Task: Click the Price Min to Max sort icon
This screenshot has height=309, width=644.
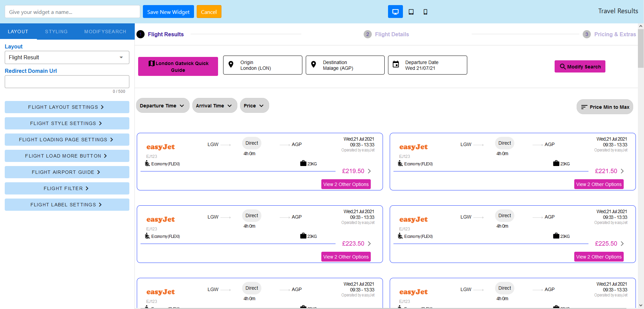Action: [584, 107]
